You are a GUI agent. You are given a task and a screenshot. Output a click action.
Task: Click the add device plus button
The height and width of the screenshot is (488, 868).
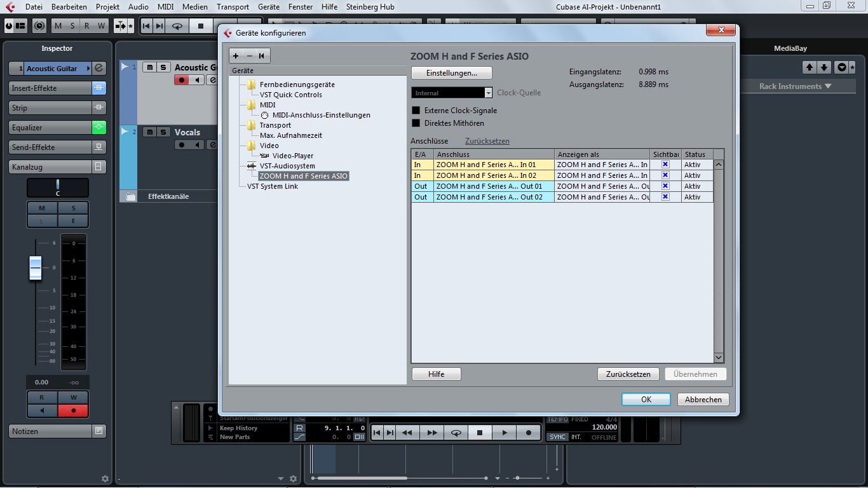(x=236, y=56)
